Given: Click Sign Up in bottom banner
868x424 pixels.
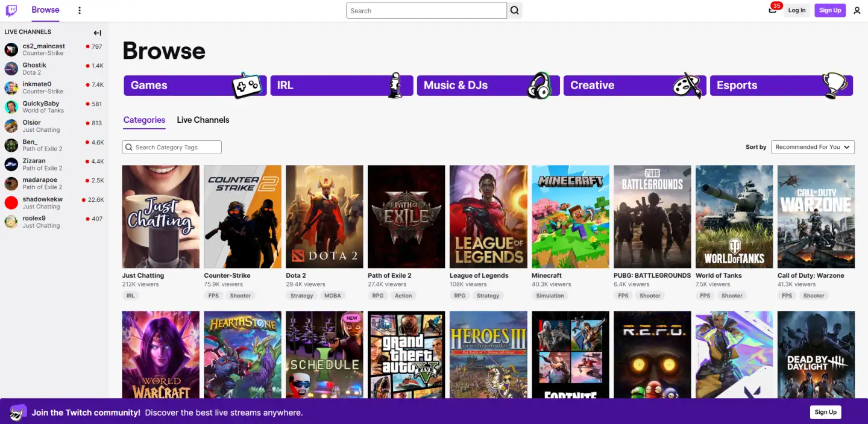Looking at the screenshot, I should (x=825, y=412).
